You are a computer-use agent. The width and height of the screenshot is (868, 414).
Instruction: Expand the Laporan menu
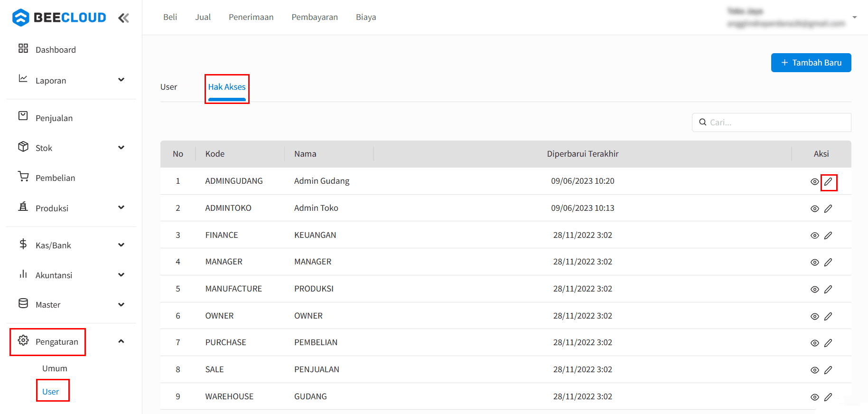(x=121, y=80)
